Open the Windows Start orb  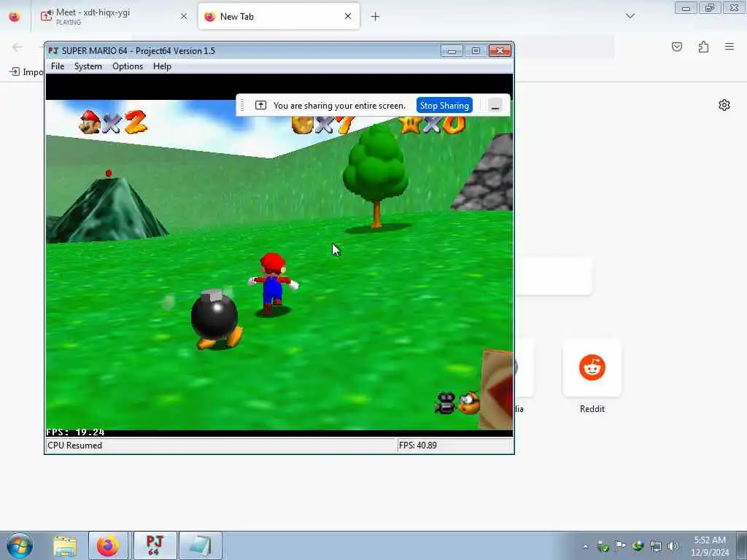pos(20,545)
